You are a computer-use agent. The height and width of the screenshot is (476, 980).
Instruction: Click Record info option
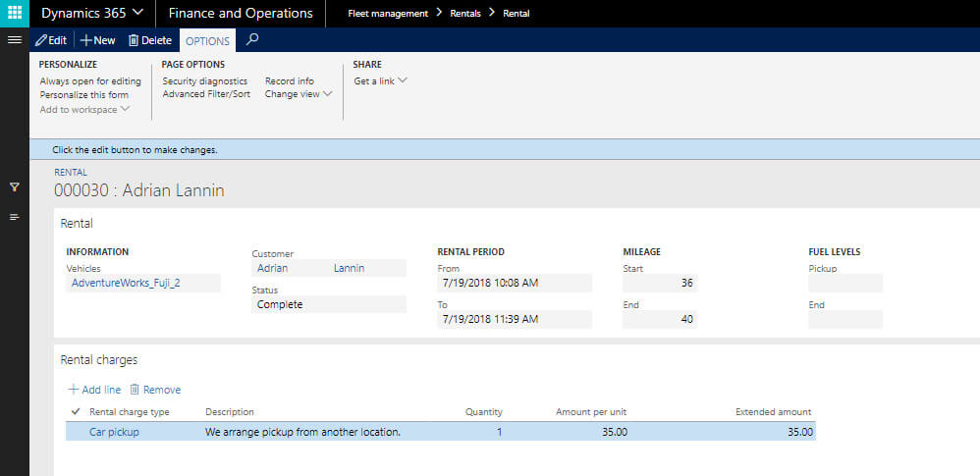coord(290,81)
